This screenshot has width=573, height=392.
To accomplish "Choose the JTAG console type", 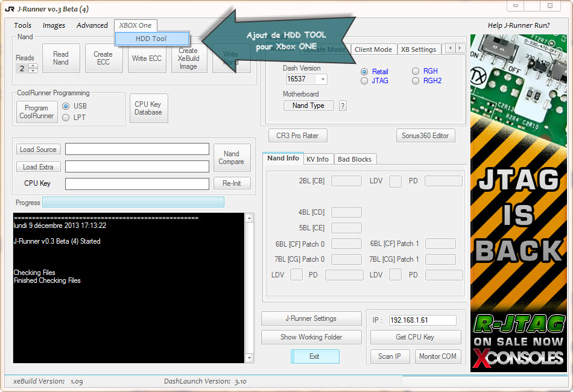I will tap(364, 81).
